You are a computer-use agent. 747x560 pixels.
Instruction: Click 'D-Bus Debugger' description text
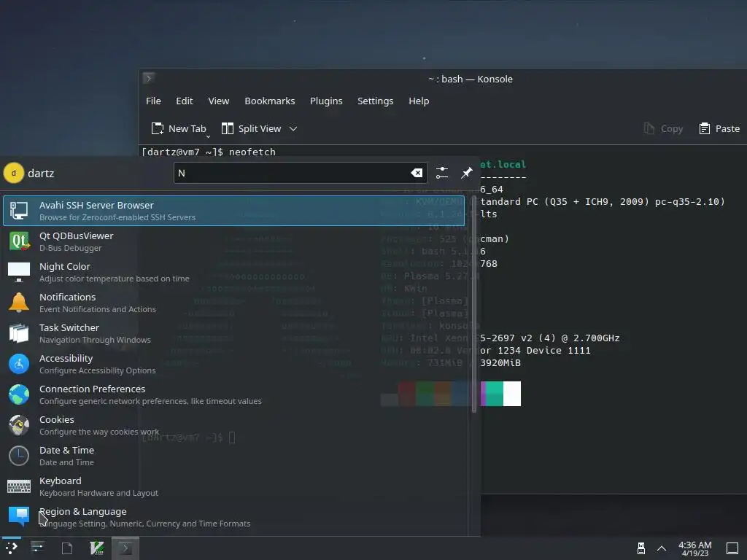point(71,248)
